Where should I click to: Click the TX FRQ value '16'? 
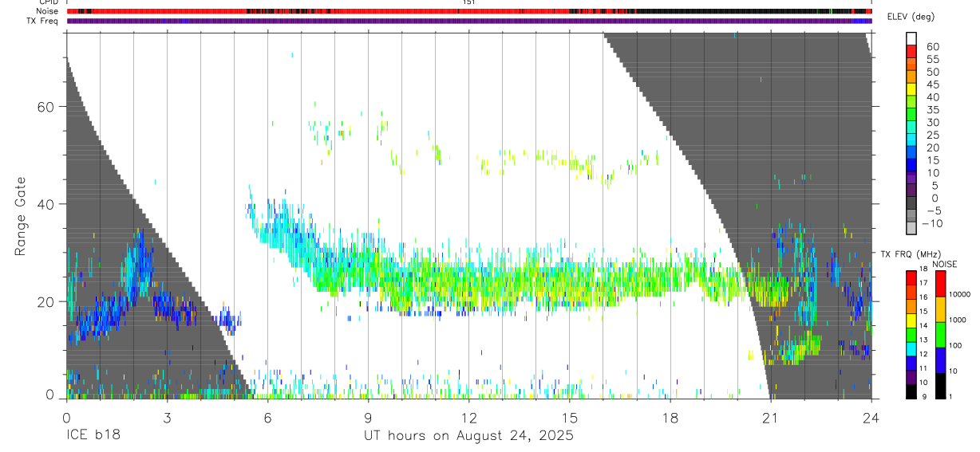[x=923, y=297]
